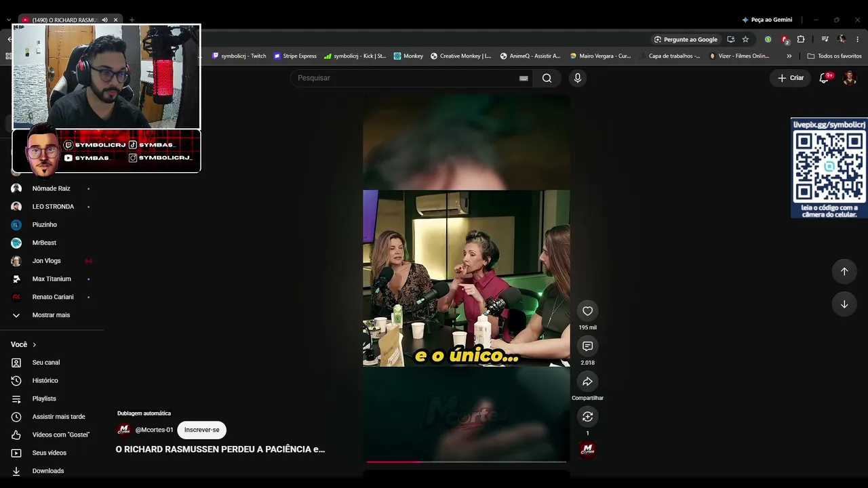Go to the previous Short with up arrow
The width and height of the screenshot is (868, 488).
click(x=844, y=271)
